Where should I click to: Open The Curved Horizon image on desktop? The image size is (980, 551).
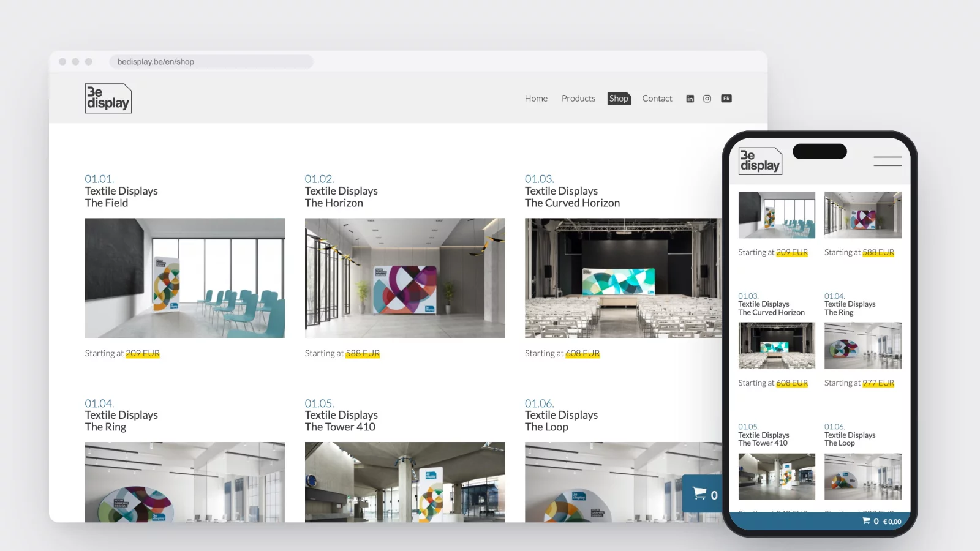point(624,278)
